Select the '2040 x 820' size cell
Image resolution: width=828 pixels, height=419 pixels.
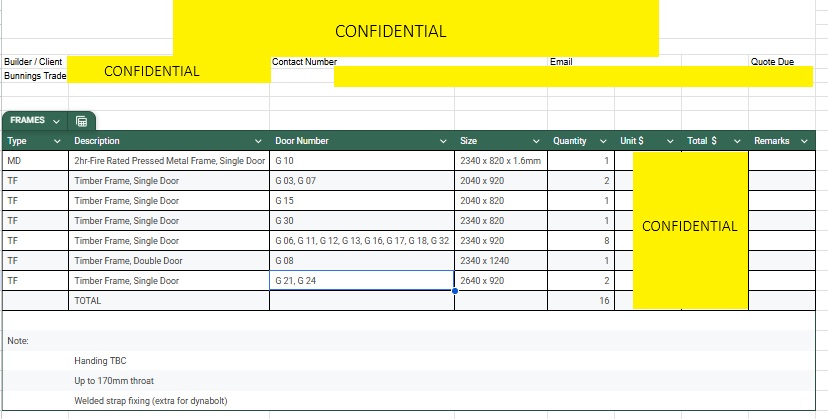[501, 201]
